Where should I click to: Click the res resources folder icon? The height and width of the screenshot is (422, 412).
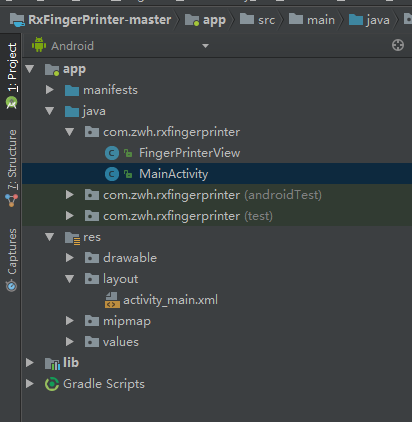point(72,238)
